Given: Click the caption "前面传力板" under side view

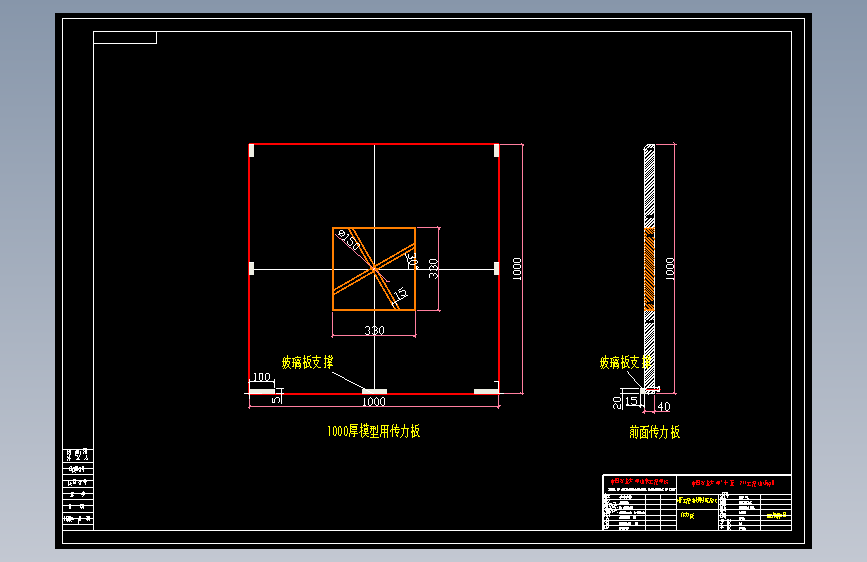Looking at the screenshot, I should click(x=655, y=432).
